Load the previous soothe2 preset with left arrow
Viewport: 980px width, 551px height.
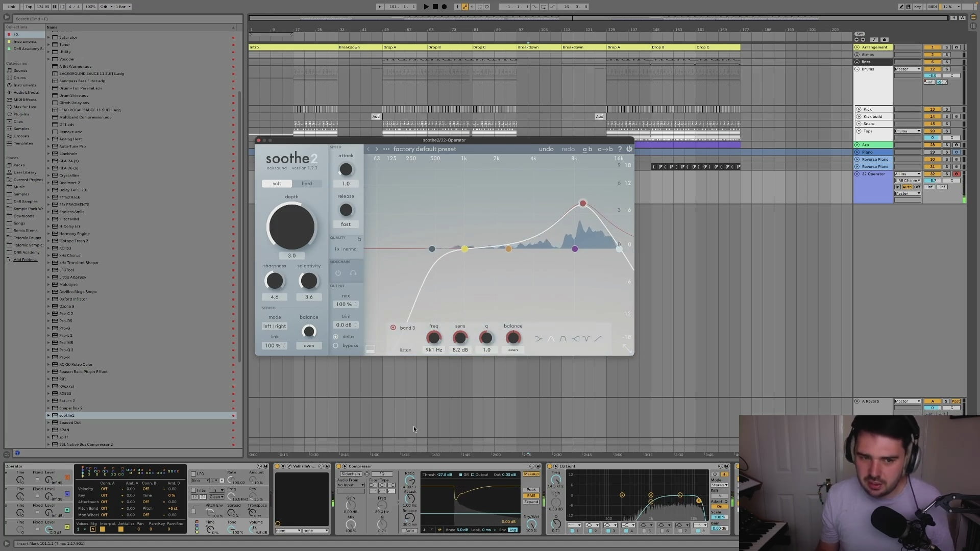click(x=368, y=149)
